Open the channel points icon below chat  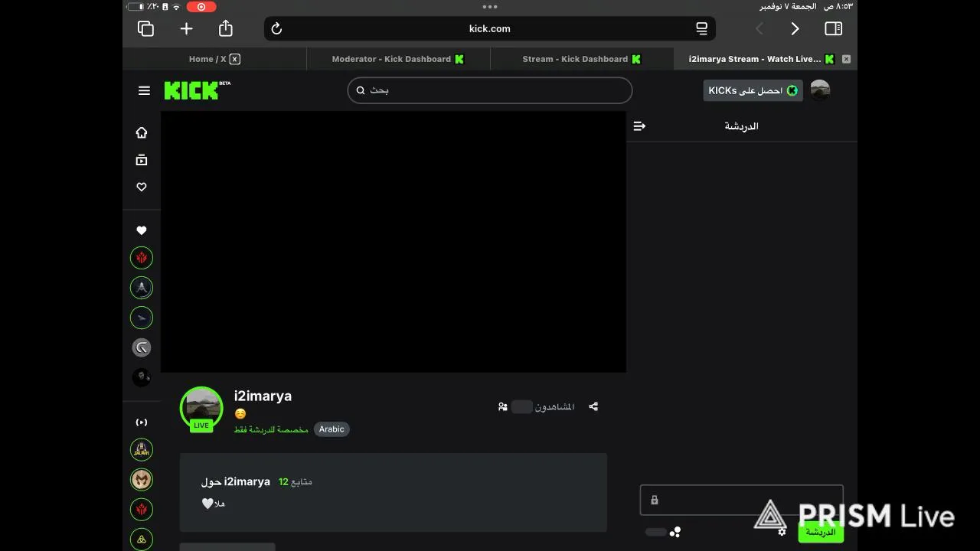(x=675, y=532)
